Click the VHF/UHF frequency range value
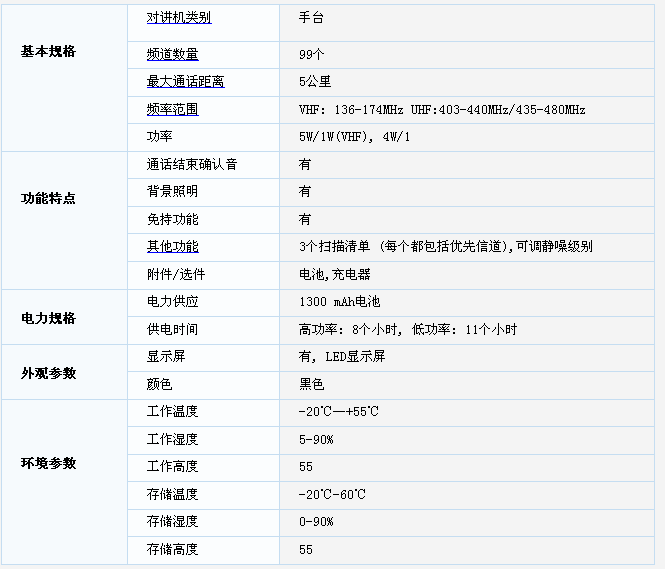The image size is (665, 569). 442,110
